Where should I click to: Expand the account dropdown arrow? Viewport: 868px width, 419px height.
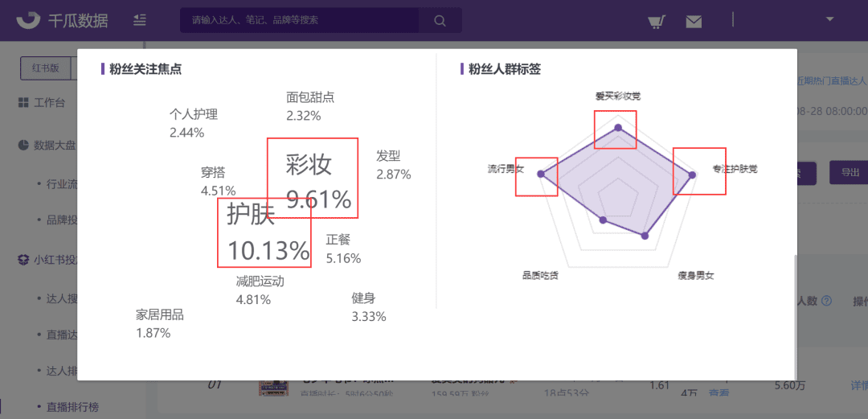tap(829, 19)
